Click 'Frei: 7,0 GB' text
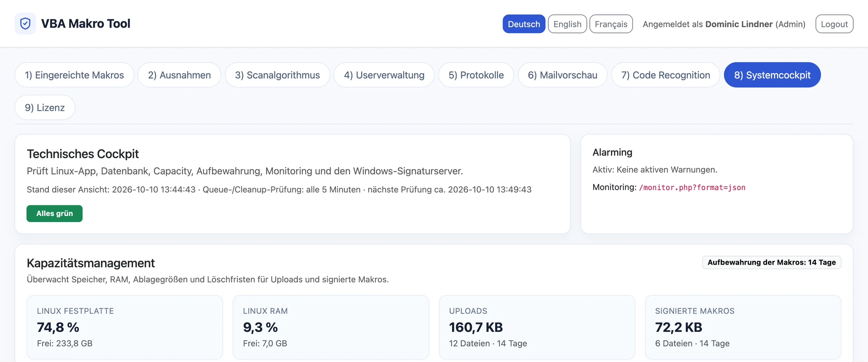868x362 pixels. tap(265, 343)
